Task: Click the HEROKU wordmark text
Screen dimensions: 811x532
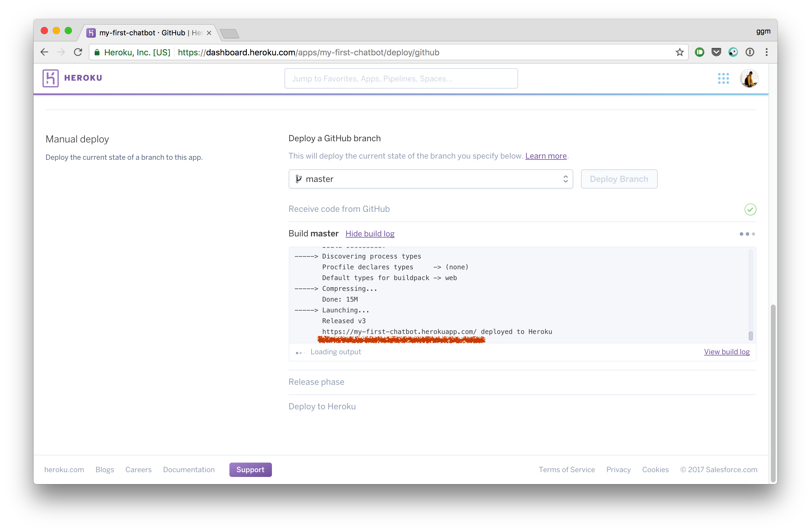Action: click(83, 78)
